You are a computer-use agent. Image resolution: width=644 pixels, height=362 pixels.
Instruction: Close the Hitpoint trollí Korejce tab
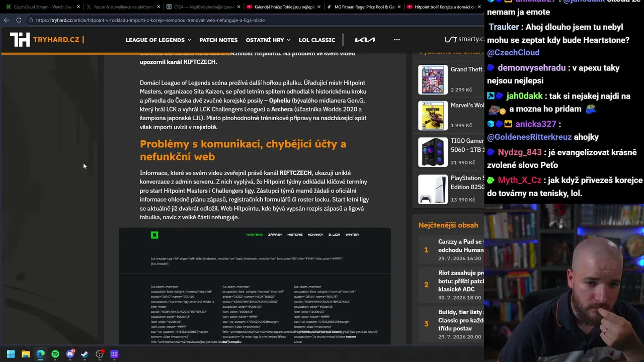(x=479, y=7)
